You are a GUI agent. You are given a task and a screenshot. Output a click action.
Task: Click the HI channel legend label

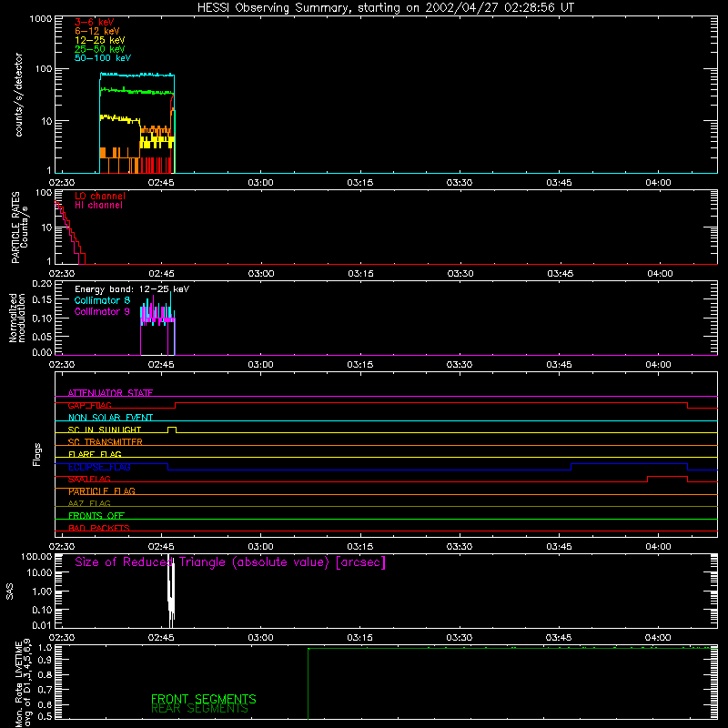[98, 206]
